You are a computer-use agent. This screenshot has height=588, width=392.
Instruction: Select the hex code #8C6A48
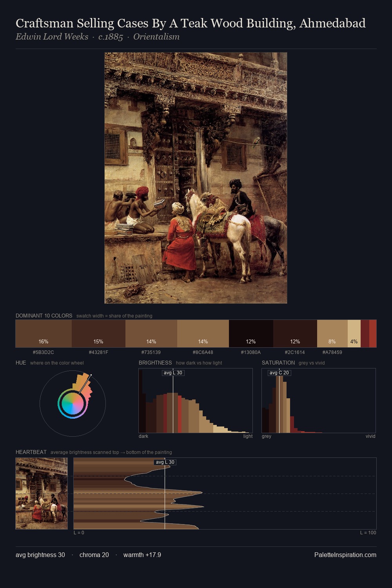pyautogui.click(x=203, y=352)
